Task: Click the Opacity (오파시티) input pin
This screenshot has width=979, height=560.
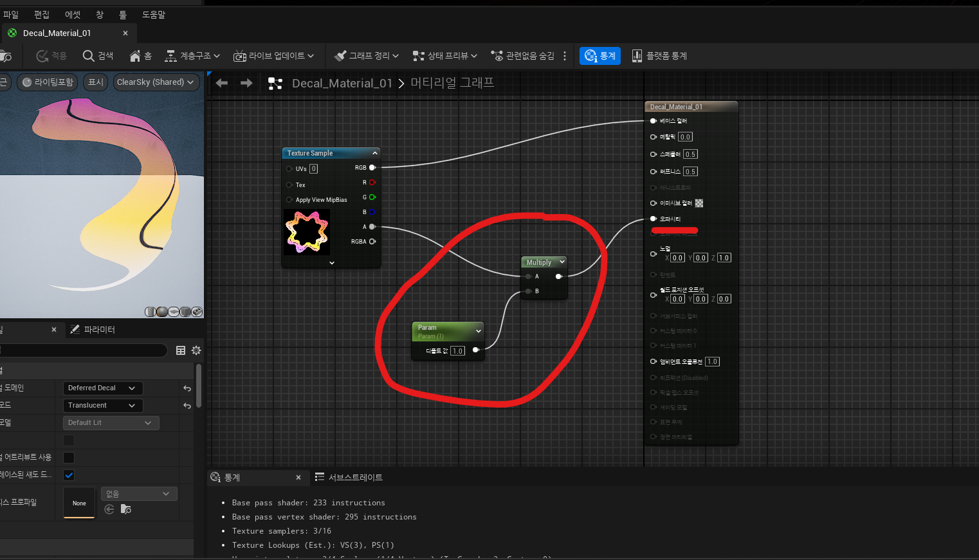Action: click(654, 219)
